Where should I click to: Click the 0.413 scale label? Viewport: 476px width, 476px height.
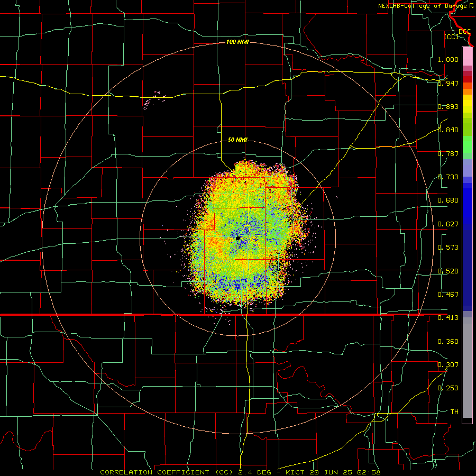(x=448, y=318)
